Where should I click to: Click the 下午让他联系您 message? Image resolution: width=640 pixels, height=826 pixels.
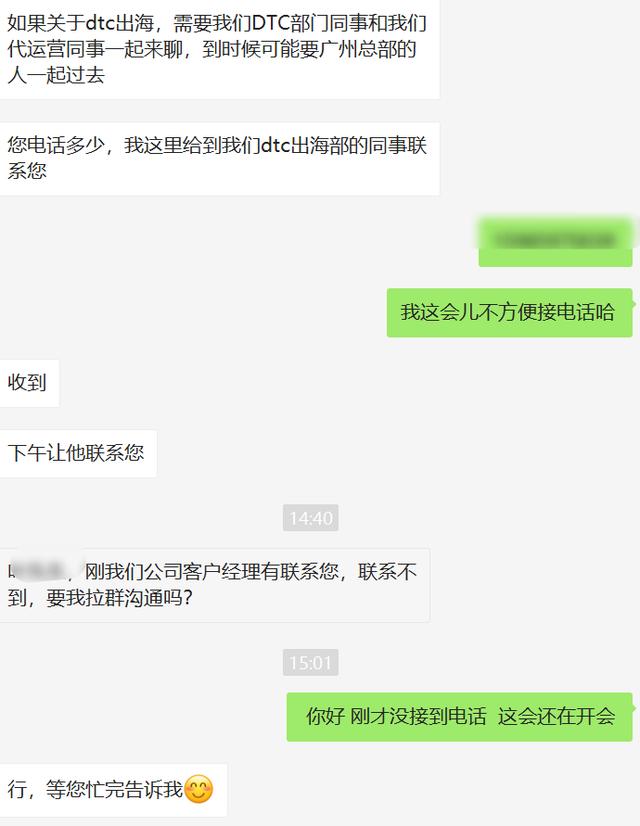[78, 454]
